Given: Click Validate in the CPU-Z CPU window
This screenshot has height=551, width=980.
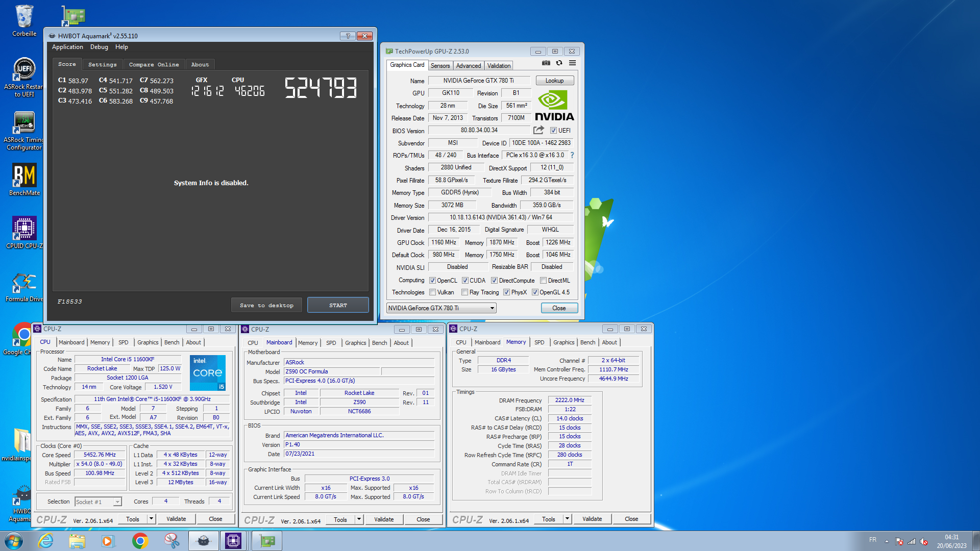Looking at the screenshot, I should (x=176, y=519).
